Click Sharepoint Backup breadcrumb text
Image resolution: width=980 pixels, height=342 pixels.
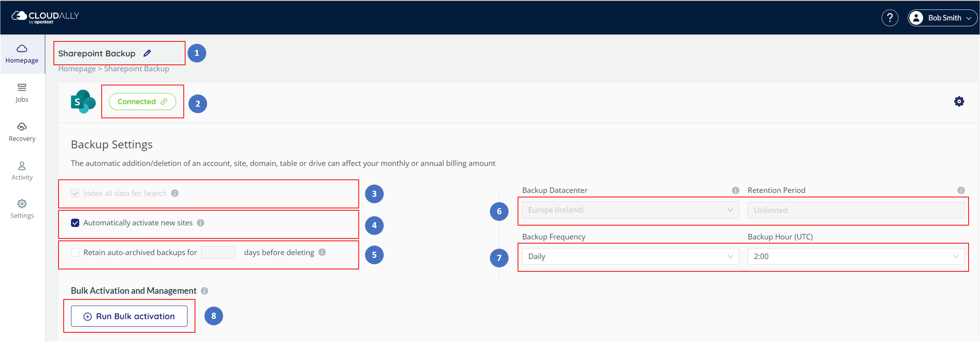137,69
